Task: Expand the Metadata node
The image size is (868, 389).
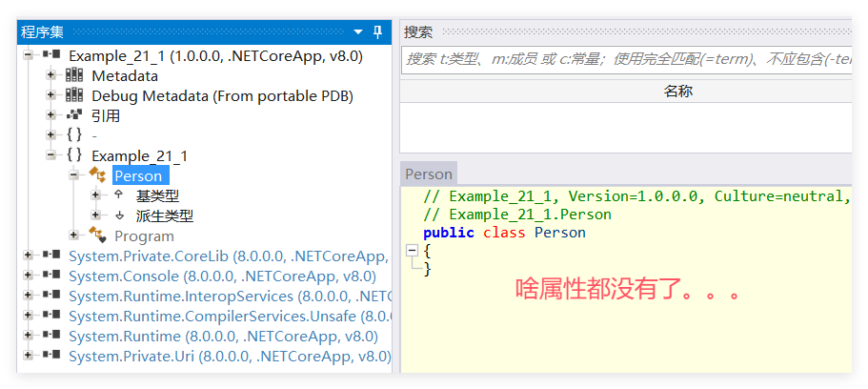Action: (50, 74)
